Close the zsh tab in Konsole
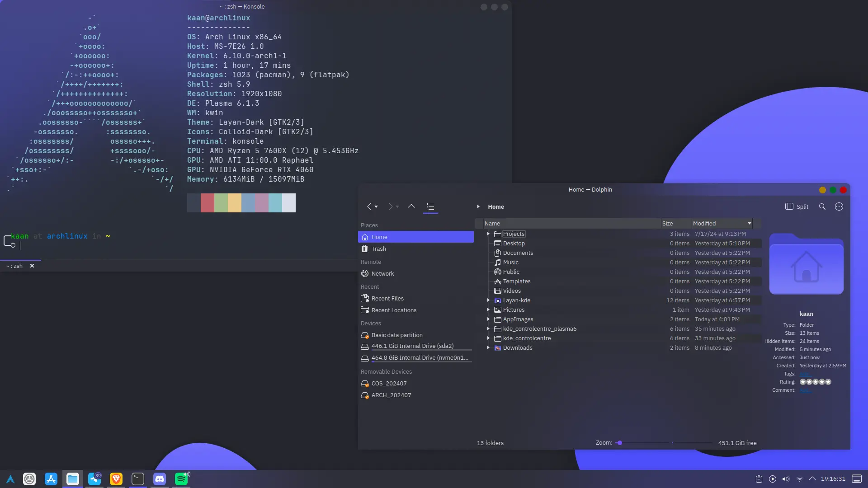This screenshot has width=868, height=488. (32, 266)
